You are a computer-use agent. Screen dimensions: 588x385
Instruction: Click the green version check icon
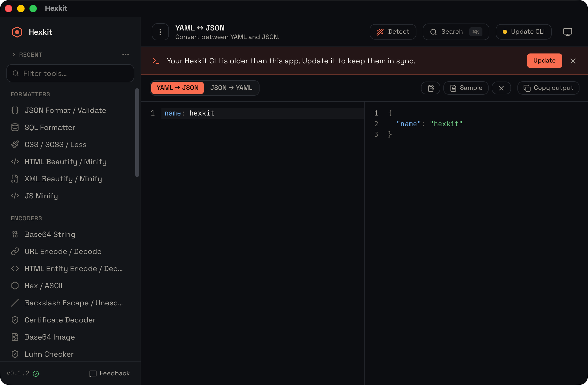click(36, 374)
